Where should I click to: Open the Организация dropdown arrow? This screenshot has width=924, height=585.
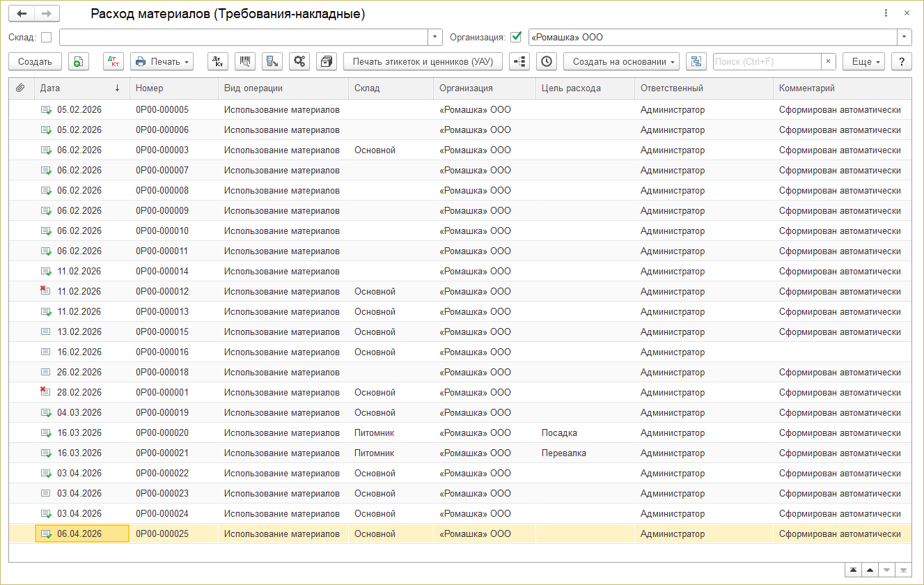pos(904,37)
